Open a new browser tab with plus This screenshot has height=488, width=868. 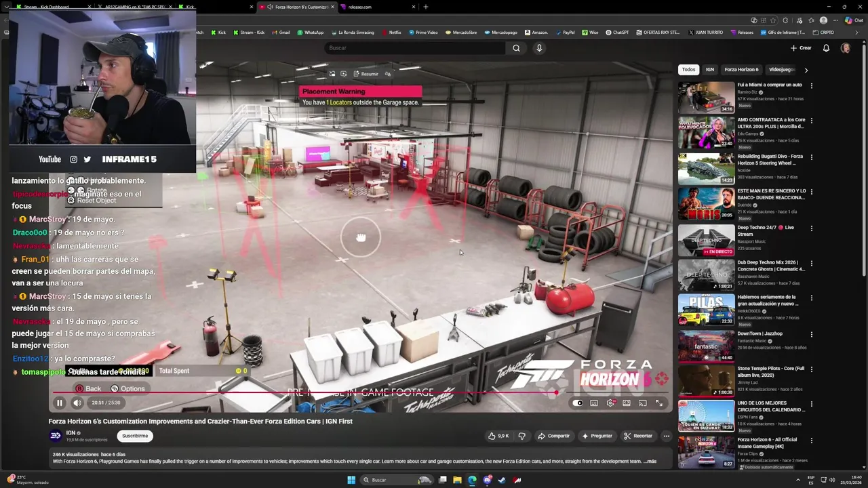pyautogui.click(x=426, y=7)
